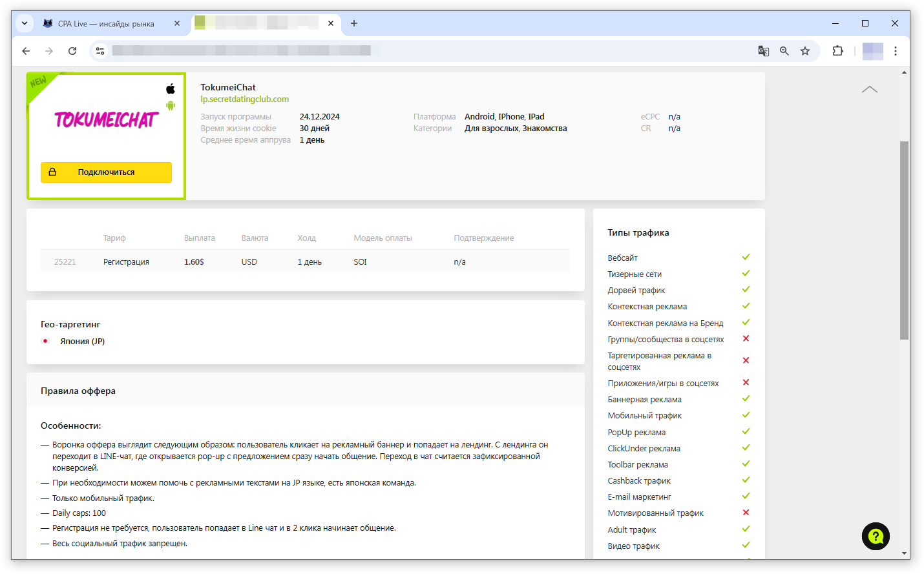This screenshot has width=924, height=574.
Task: Click the 1.60$ payout value
Action: 194,262
